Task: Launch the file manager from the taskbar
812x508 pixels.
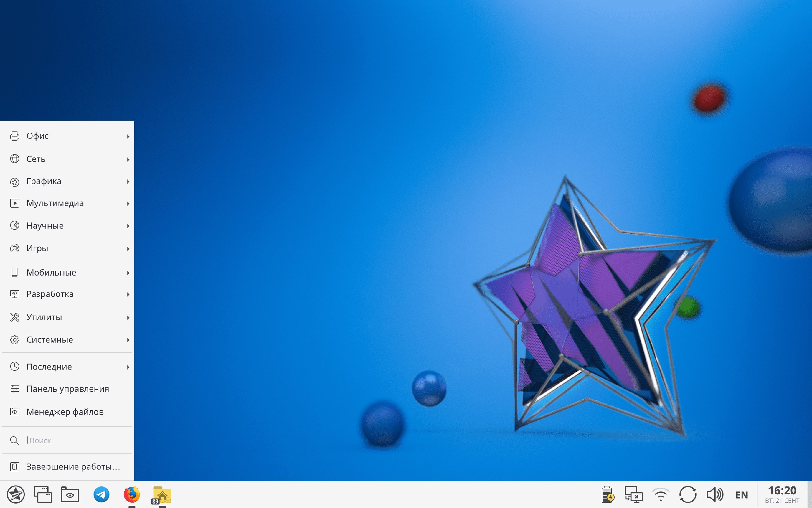Action: point(70,495)
